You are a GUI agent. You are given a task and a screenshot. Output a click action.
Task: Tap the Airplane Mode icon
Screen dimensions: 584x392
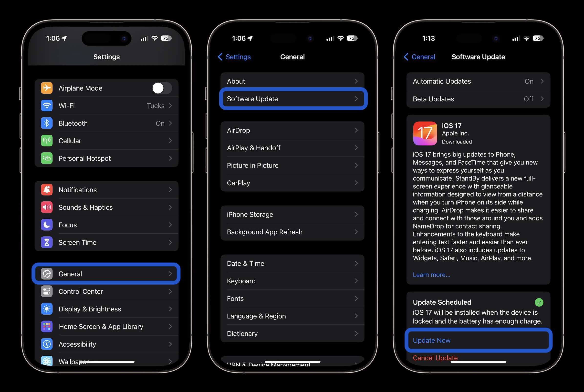(x=47, y=88)
